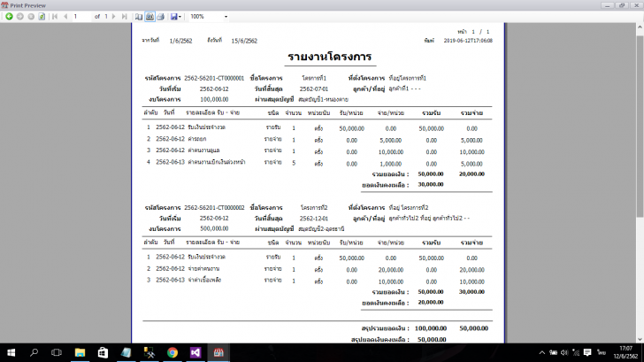Show hidden system tray icons
The height and width of the screenshot is (362, 644).
[x=542, y=352]
